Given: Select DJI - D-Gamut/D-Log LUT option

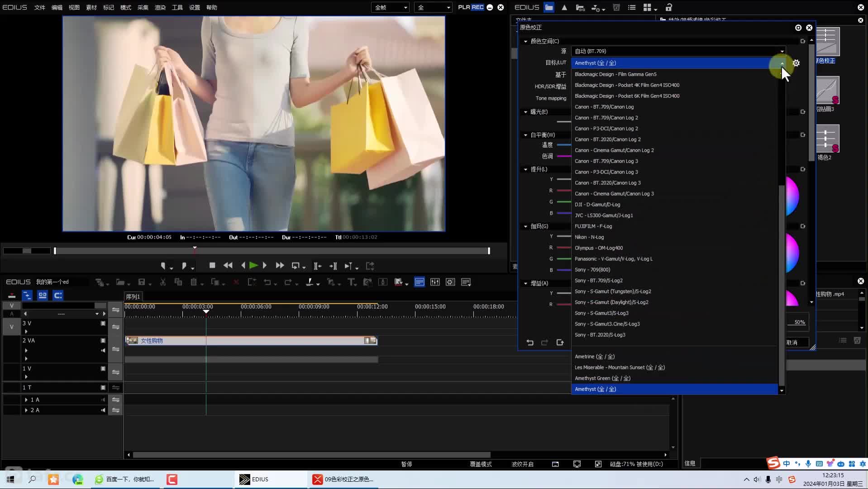Looking at the screenshot, I should (x=674, y=205).
